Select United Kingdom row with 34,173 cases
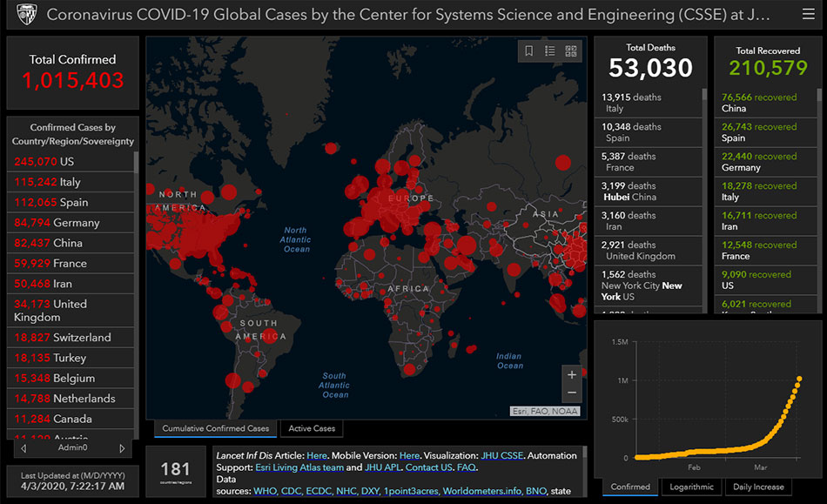The width and height of the screenshot is (827, 504). click(x=71, y=311)
